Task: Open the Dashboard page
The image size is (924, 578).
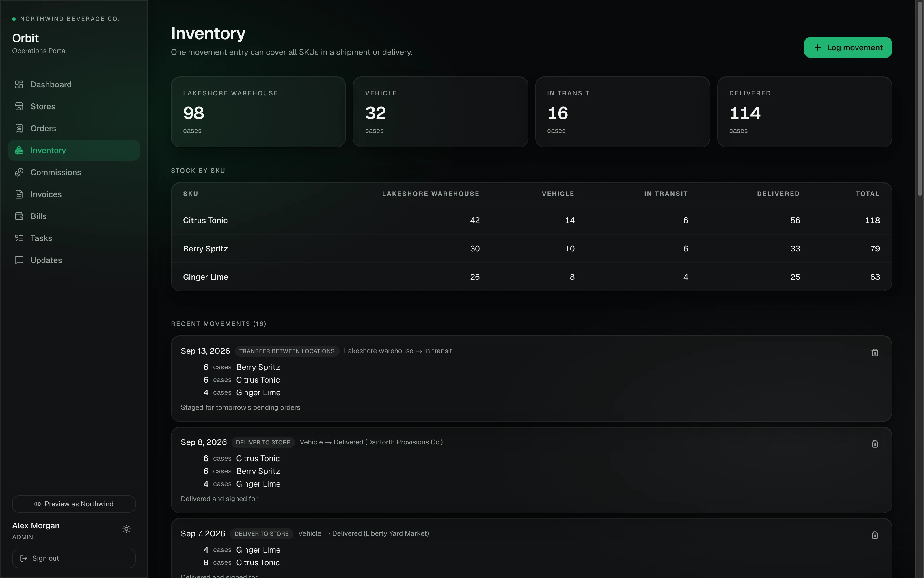Action: click(x=74, y=84)
